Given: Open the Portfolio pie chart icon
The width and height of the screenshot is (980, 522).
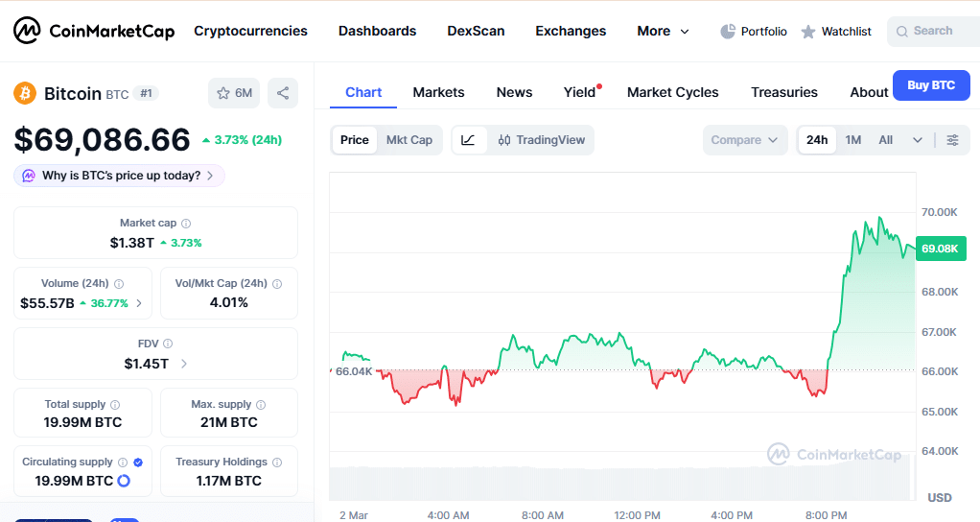Looking at the screenshot, I should pyautogui.click(x=728, y=32).
